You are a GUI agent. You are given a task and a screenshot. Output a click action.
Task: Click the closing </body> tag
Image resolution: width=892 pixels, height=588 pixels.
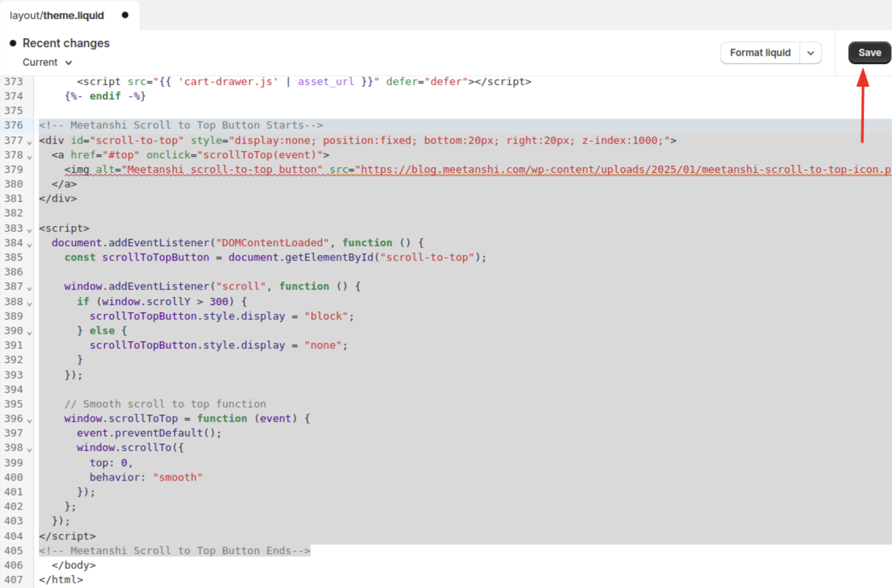tap(74, 565)
